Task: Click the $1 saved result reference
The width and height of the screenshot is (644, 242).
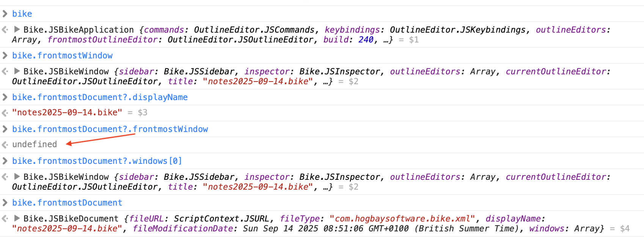Action: pos(414,40)
